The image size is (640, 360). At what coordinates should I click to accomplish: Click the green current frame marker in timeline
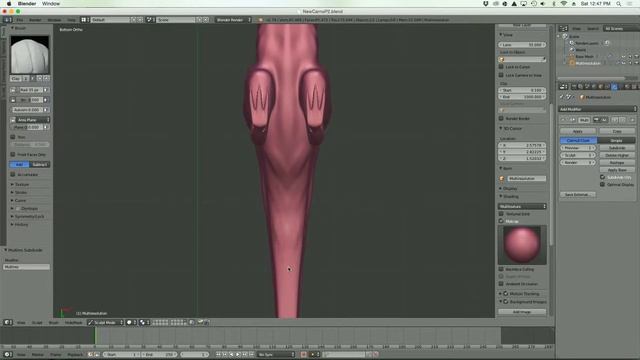(x=95, y=336)
